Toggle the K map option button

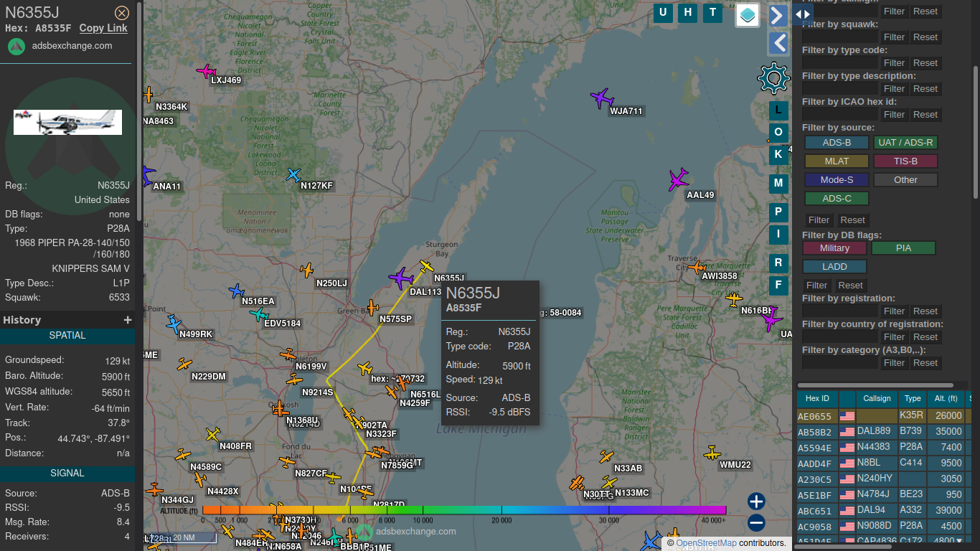pyautogui.click(x=778, y=154)
